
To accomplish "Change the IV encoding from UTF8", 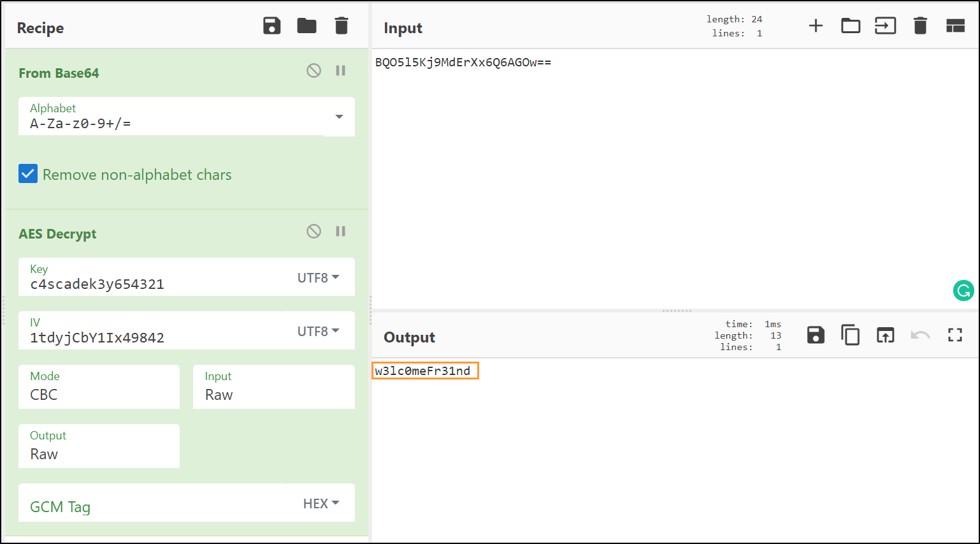I will click(318, 331).
